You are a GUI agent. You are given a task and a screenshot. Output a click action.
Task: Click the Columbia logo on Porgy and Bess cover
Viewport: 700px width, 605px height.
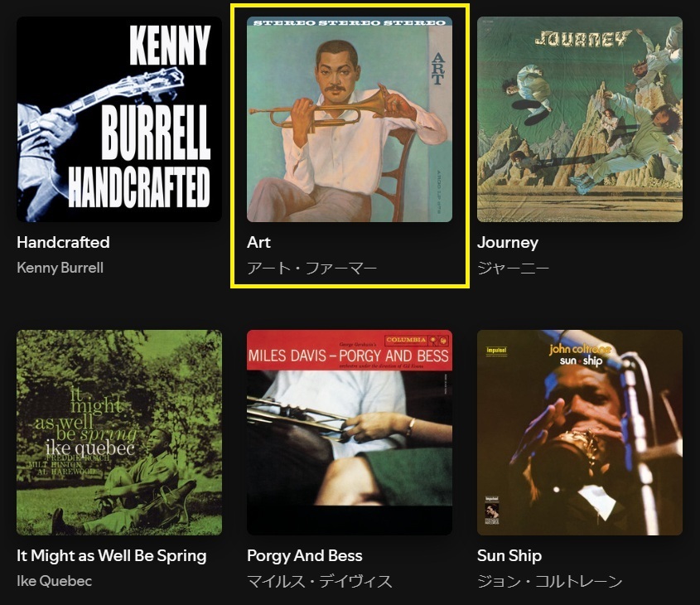[417, 341]
